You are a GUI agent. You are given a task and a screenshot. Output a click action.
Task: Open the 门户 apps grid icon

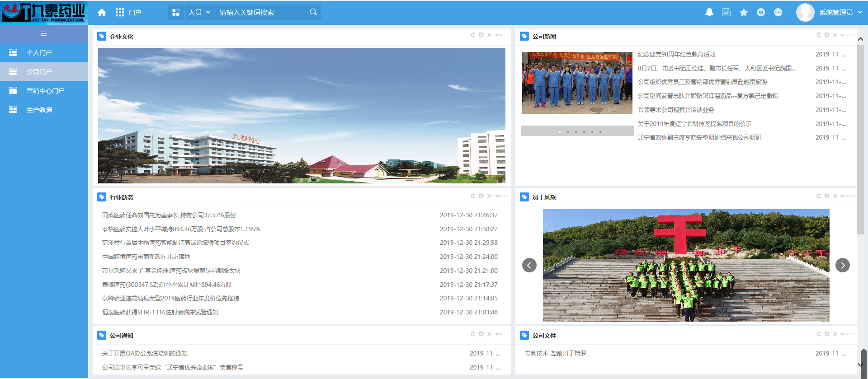120,13
